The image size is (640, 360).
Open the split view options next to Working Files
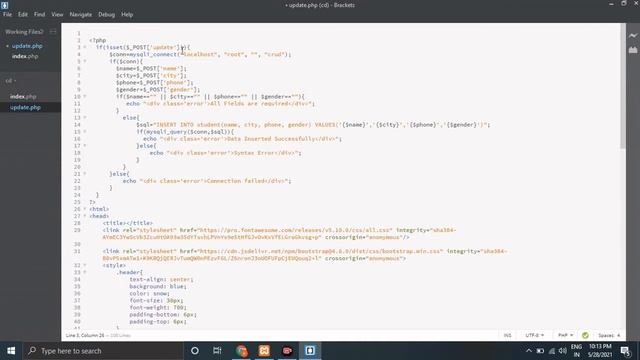tap(53, 31)
